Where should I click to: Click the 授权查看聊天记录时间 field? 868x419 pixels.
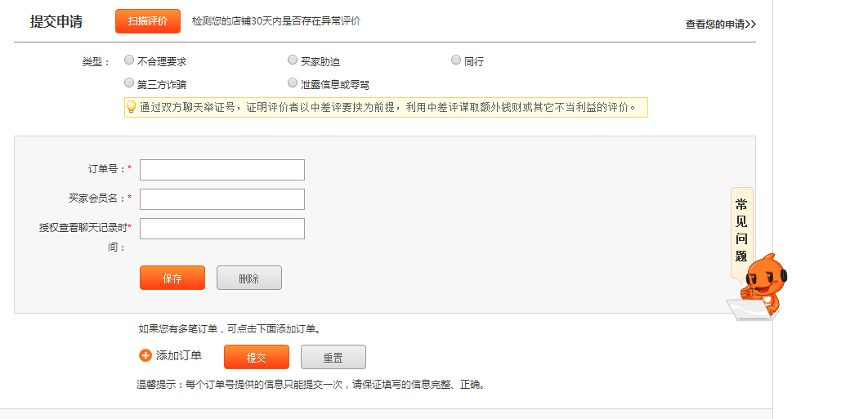[x=222, y=229]
